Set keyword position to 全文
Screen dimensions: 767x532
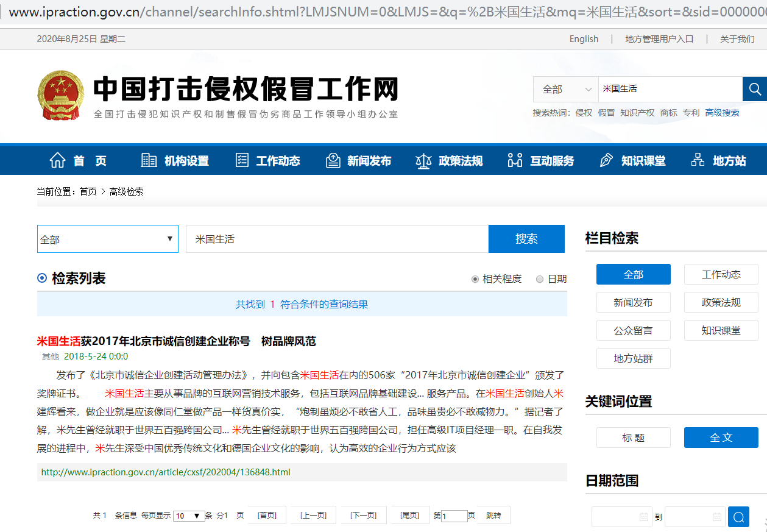pos(721,438)
